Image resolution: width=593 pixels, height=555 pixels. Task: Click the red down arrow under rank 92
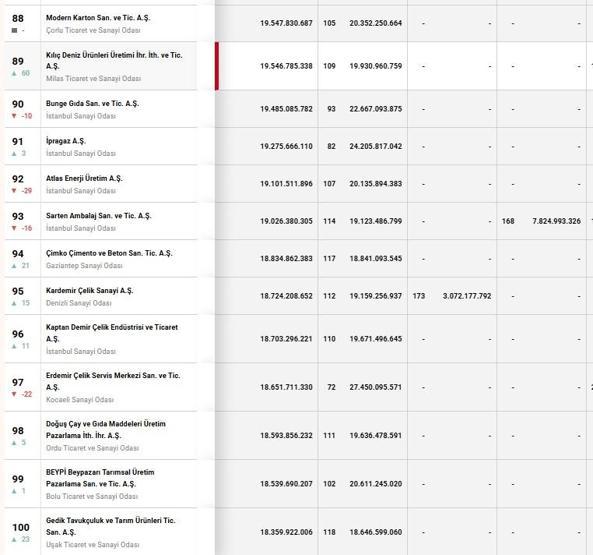(x=14, y=191)
